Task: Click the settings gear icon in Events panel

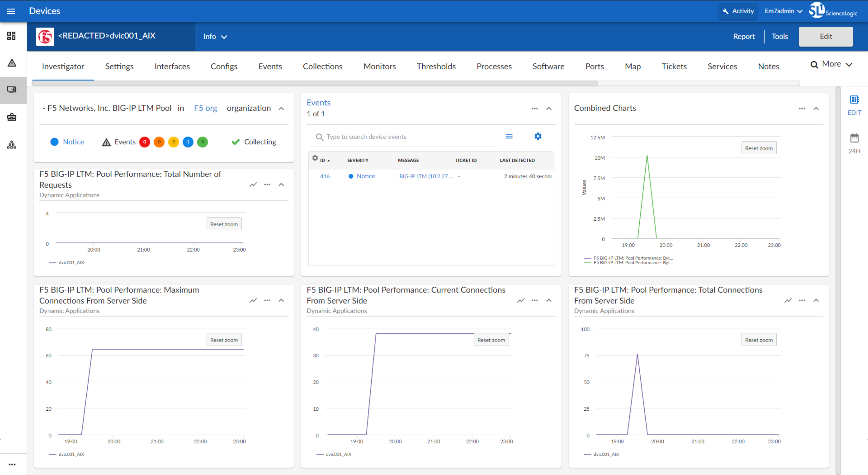Action: click(x=538, y=136)
